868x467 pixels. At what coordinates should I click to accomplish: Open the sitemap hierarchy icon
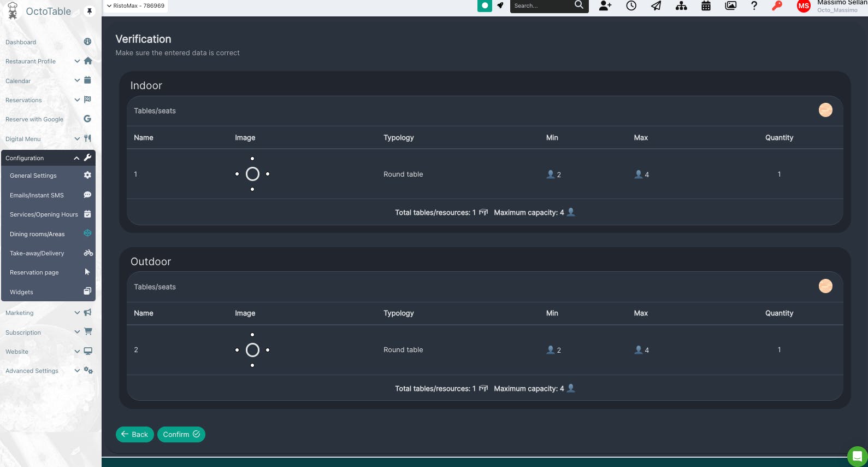pyautogui.click(x=681, y=6)
